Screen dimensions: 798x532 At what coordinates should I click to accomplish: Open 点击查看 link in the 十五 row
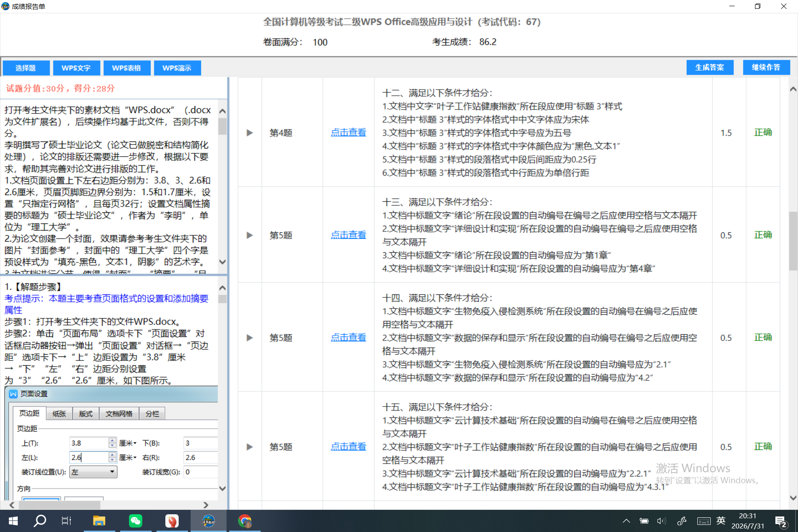[x=348, y=446]
